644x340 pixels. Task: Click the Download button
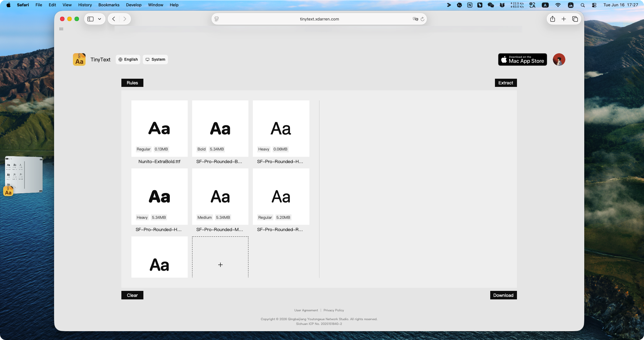pyautogui.click(x=503, y=295)
